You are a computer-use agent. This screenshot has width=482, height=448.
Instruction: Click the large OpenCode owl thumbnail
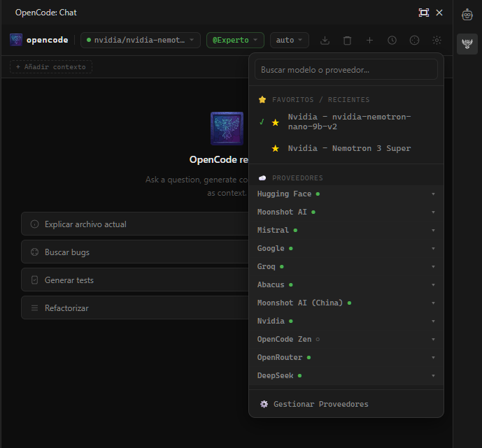pyautogui.click(x=227, y=129)
